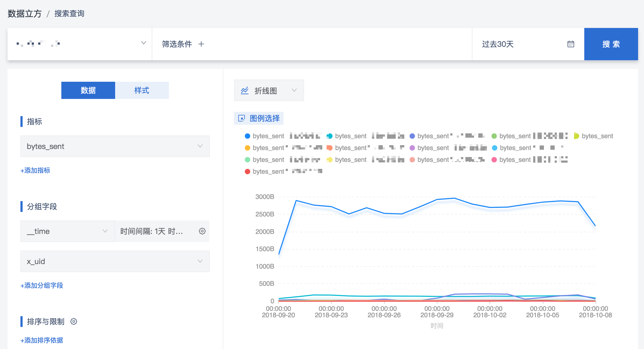The width and height of the screenshot is (644, 349).
Task: Open the 折线图 chart type dropdown
Action: coord(269,90)
